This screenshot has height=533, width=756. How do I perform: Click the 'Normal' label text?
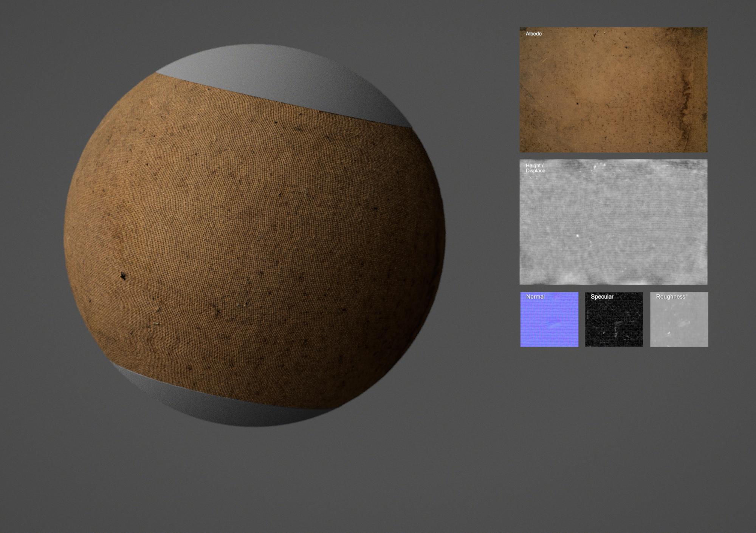[535, 297]
